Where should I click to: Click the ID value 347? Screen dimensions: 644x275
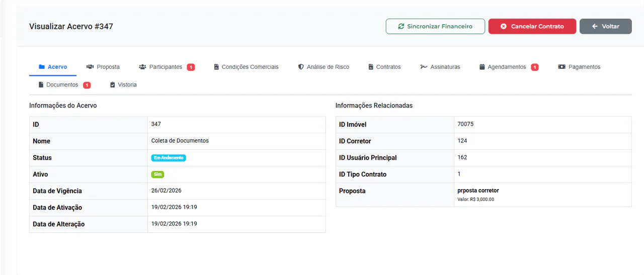pos(156,124)
